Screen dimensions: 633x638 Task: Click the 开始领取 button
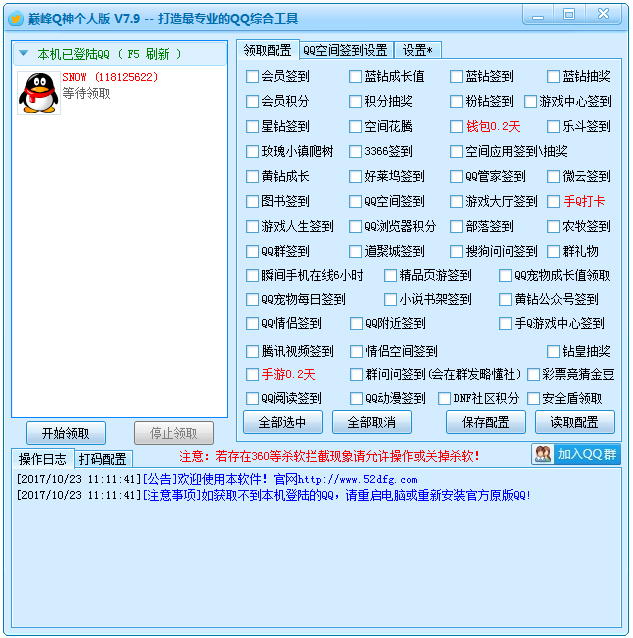click(x=66, y=433)
